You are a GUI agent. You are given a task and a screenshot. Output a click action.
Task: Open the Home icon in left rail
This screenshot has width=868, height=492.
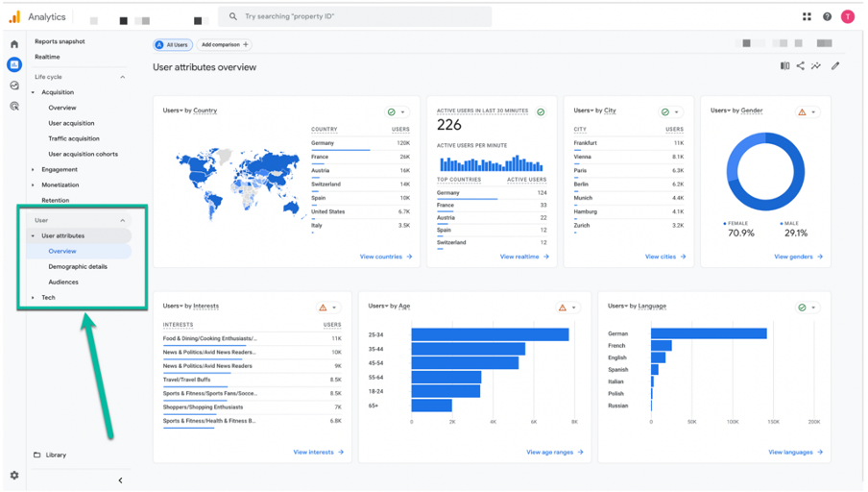pyautogui.click(x=14, y=44)
